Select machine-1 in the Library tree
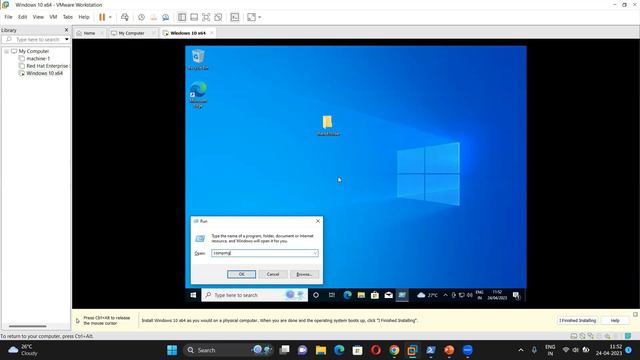Screen dimensions: 640x360 pyautogui.click(x=38, y=59)
